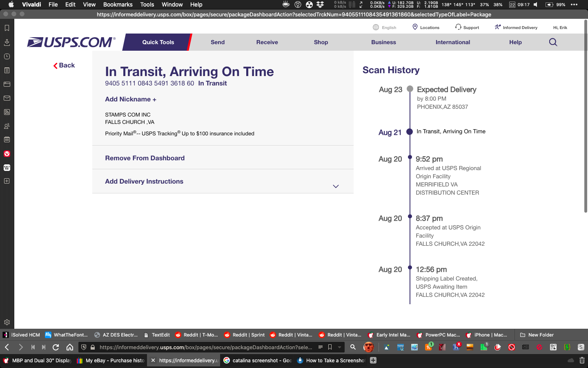Open the profile avatar in the toolbar
This screenshot has width=588, height=368.
[x=369, y=347]
